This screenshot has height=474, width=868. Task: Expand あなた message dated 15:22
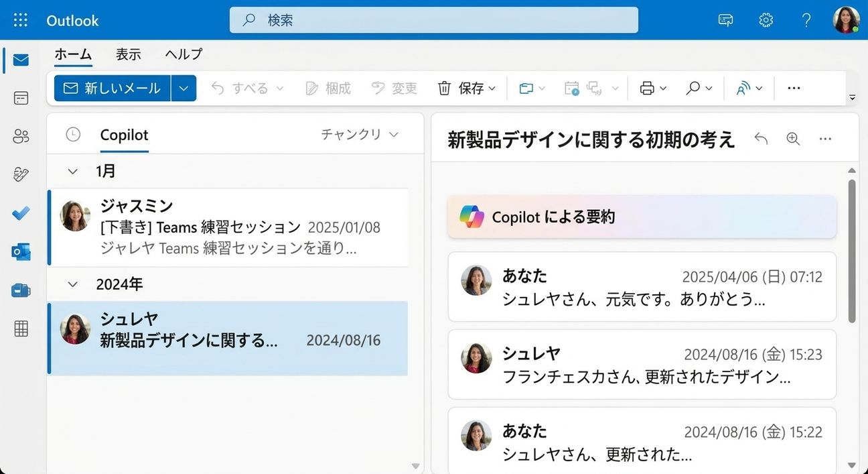pyautogui.click(x=642, y=440)
